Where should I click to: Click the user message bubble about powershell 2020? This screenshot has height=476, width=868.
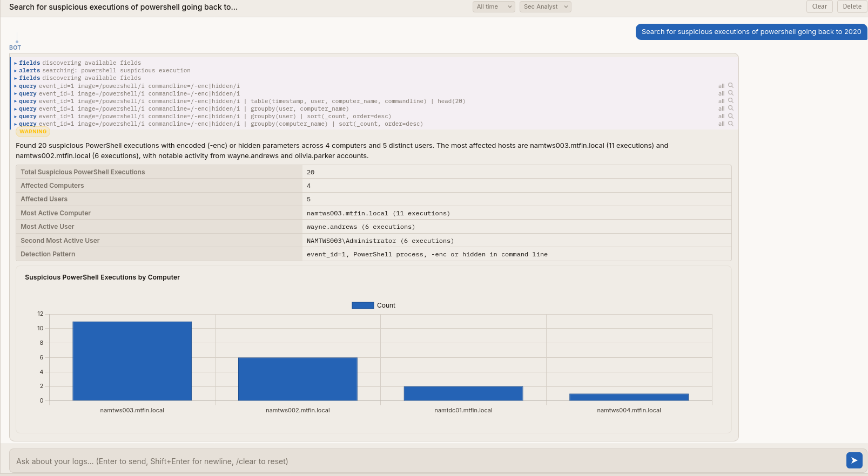pos(751,32)
